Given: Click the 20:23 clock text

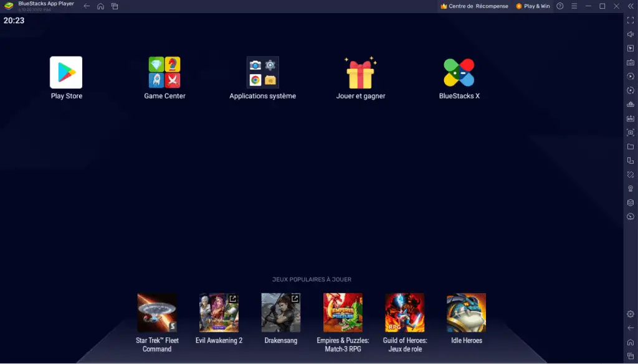Looking at the screenshot, I should tap(14, 21).
